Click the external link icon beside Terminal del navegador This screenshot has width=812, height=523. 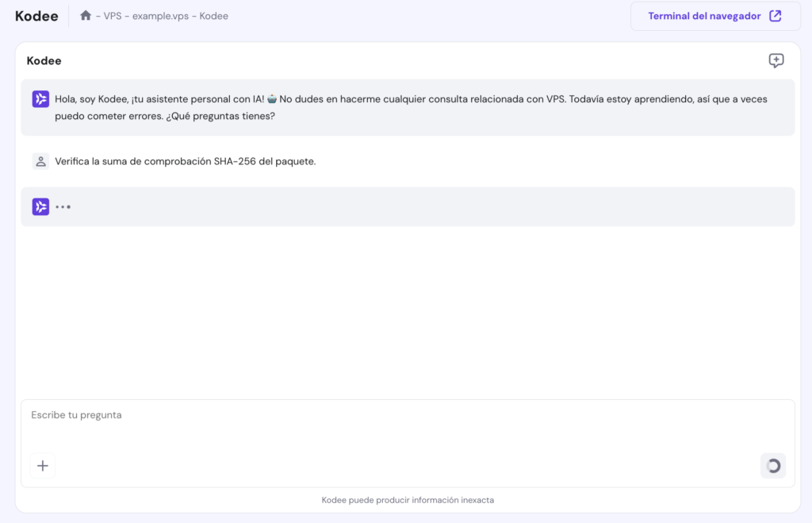point(776,16)
